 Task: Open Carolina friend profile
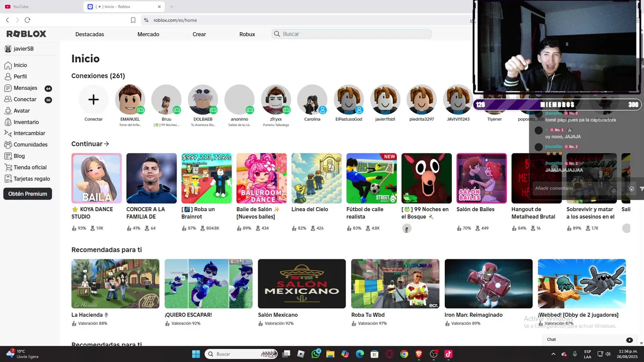coord(312,100)
